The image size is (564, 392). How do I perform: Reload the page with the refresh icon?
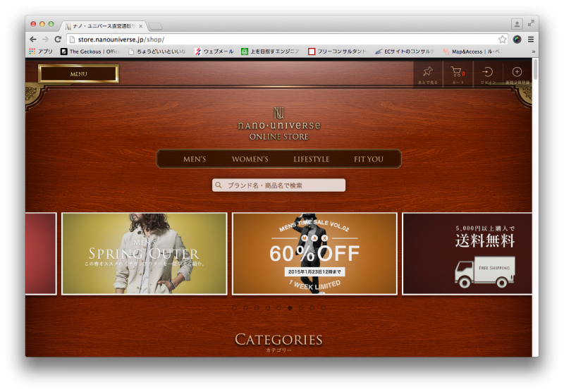(x=58, y=39)
